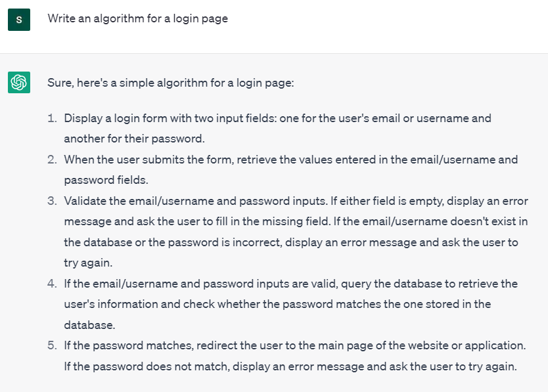This screenshot has height=392, width=548.
Task: Click the prompt "Write an algorithm for a login page"
Action: coord(137,18)
